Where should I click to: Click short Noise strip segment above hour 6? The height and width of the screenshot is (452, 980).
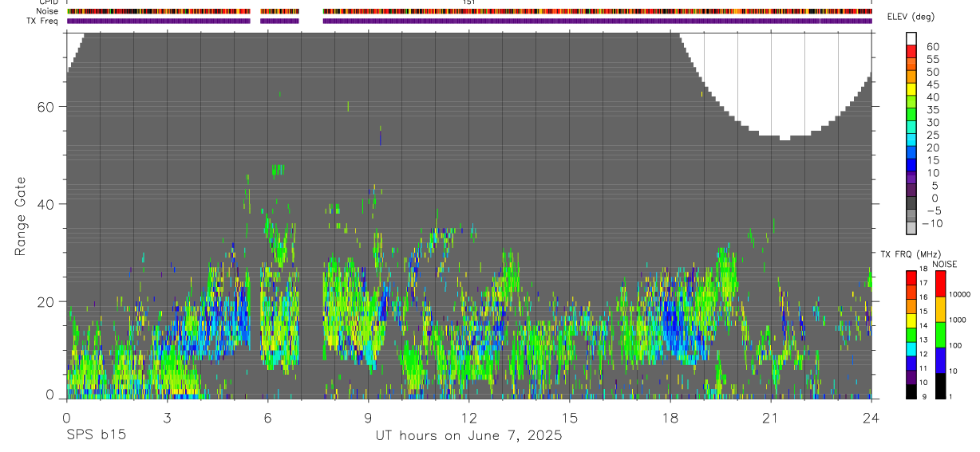point(279,12)
